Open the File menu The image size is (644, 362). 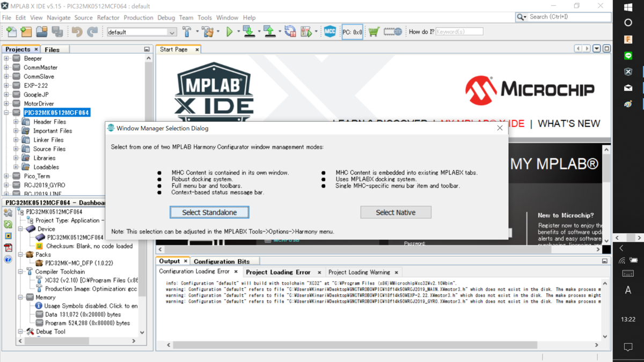[x=6, y=18]
